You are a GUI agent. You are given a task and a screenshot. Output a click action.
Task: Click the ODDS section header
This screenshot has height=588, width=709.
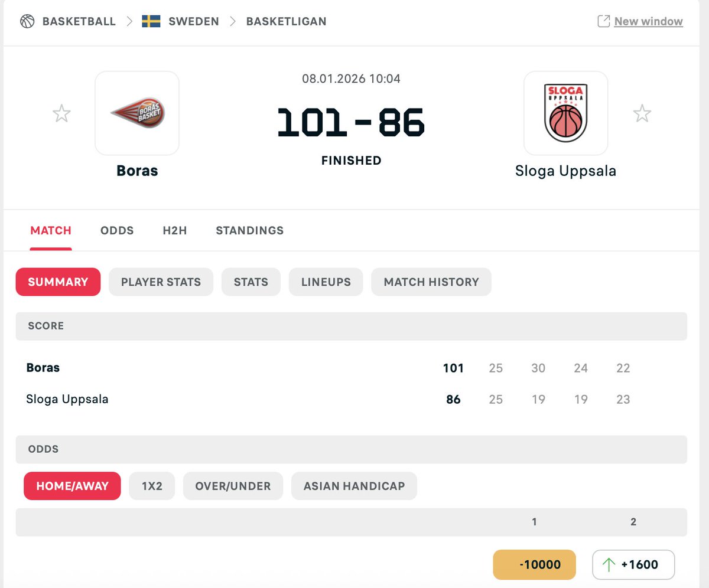click(351, 449)
